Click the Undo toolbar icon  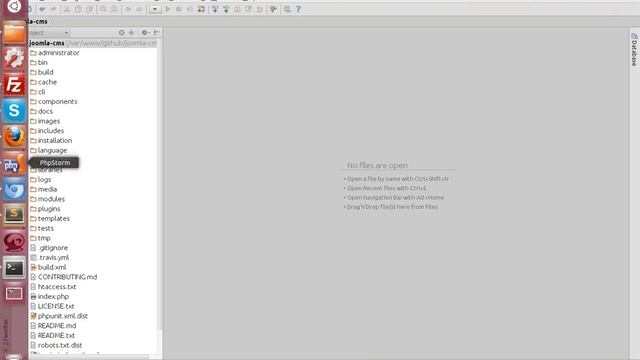42,9
